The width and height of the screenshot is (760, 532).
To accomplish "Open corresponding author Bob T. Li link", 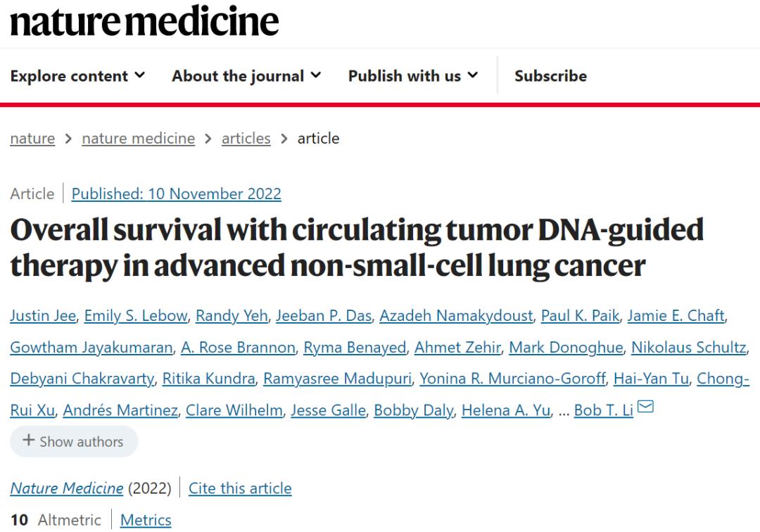I will point(604,410).
